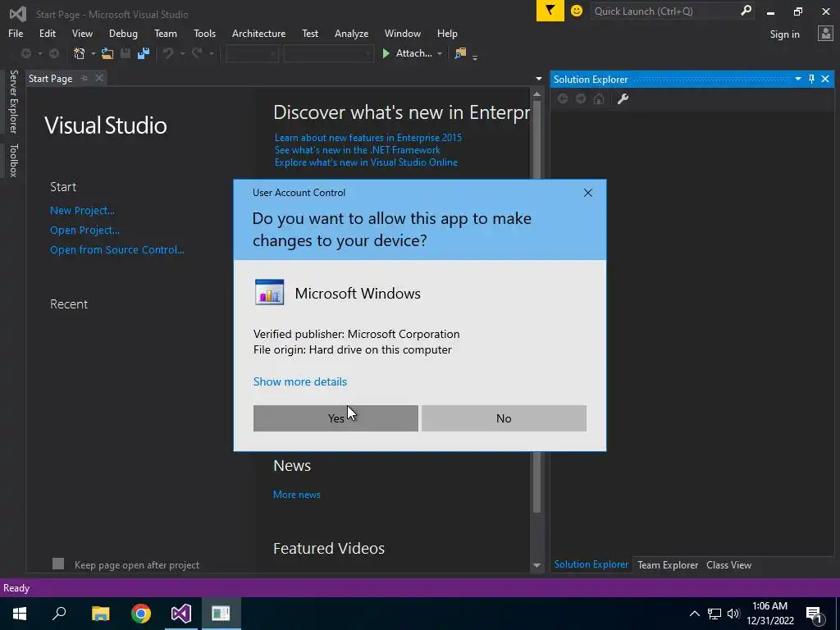Click the New Project... link

82,211
